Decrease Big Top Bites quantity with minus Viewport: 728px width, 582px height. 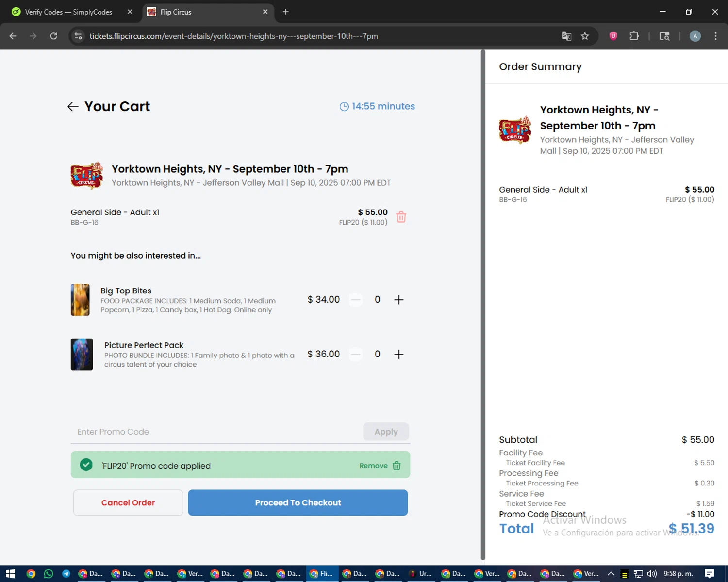(356, 300)
